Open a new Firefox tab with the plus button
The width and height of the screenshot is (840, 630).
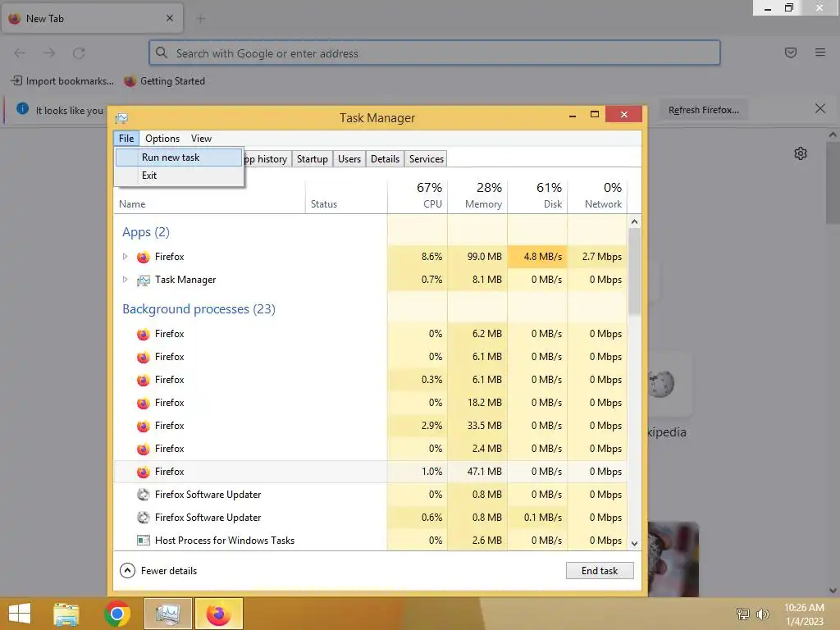tap(201, 19)
